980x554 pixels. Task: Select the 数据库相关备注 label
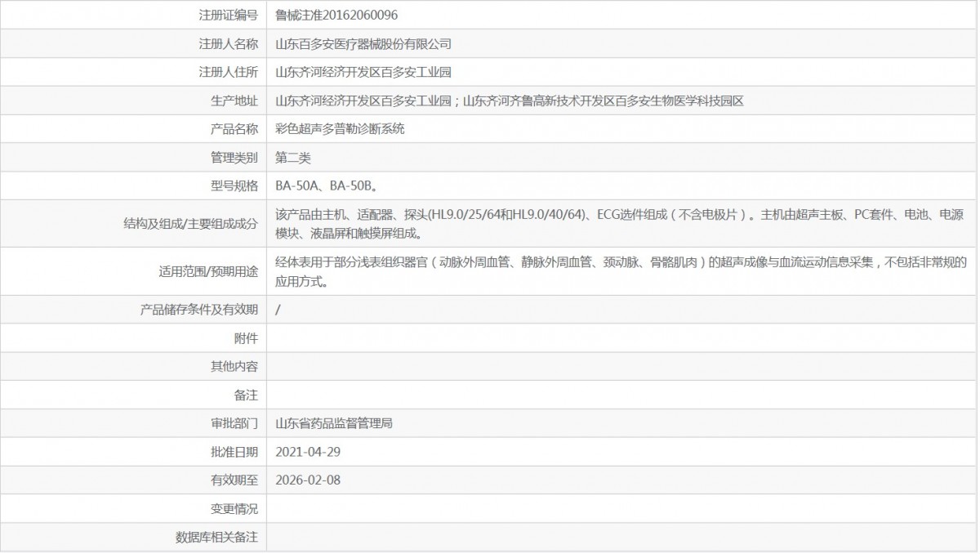point(216,538)
